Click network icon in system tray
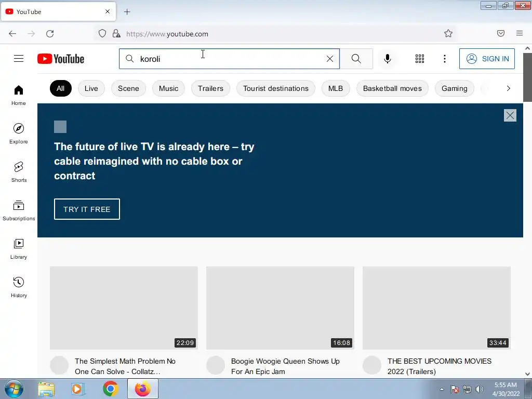532x399 pixels. 467,389
